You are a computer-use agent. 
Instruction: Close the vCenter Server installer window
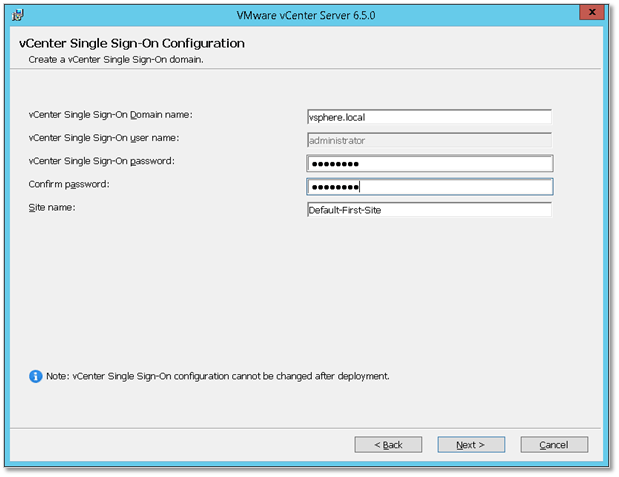[592, 12]
